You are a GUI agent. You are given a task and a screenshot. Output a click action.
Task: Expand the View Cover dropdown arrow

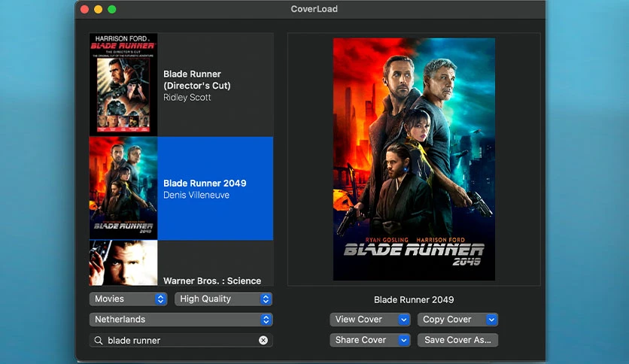(404, 320)
